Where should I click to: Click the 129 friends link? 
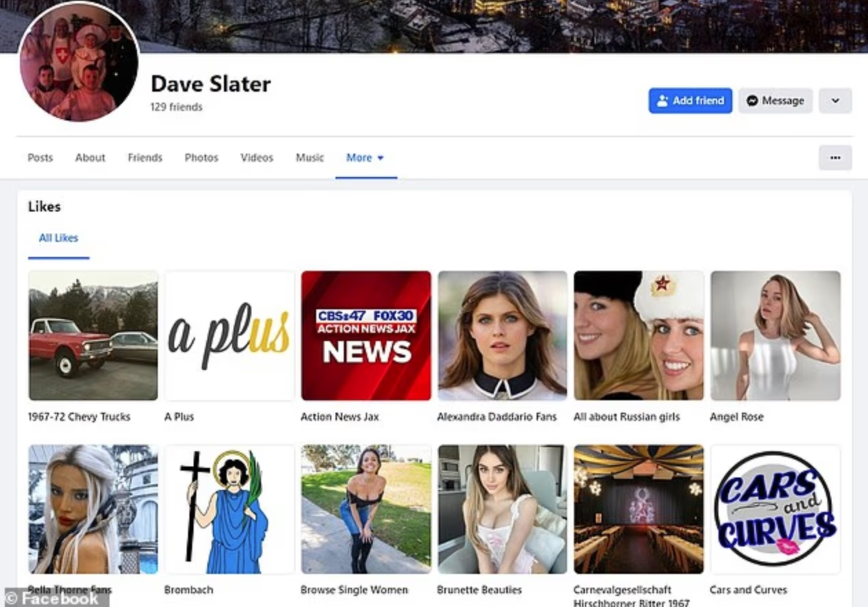click(x=176, y=107)
